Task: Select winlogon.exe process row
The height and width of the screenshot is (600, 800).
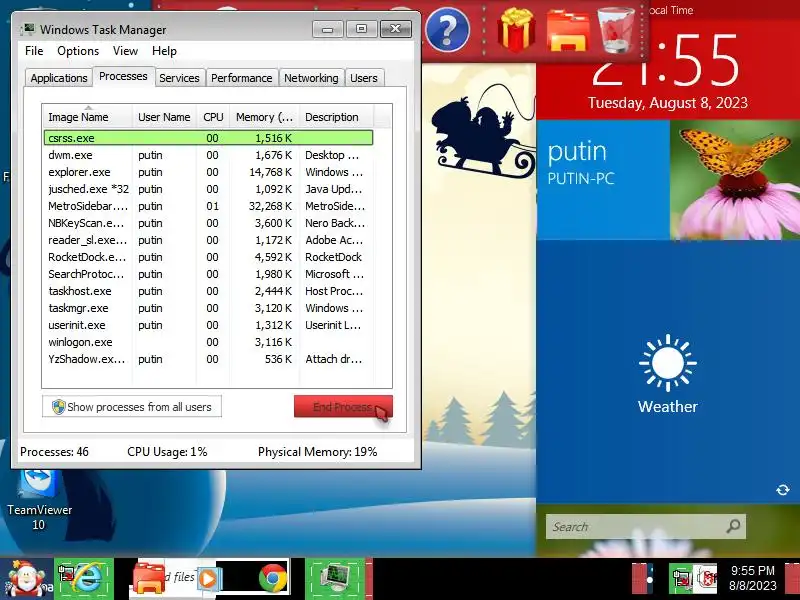Action: [208, 342]
